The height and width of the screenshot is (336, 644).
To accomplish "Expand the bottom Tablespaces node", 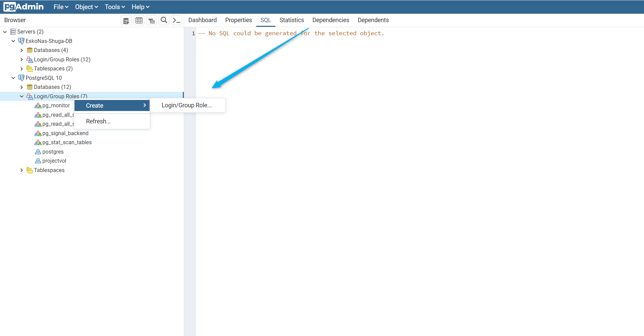I will [x=22, y=170].
